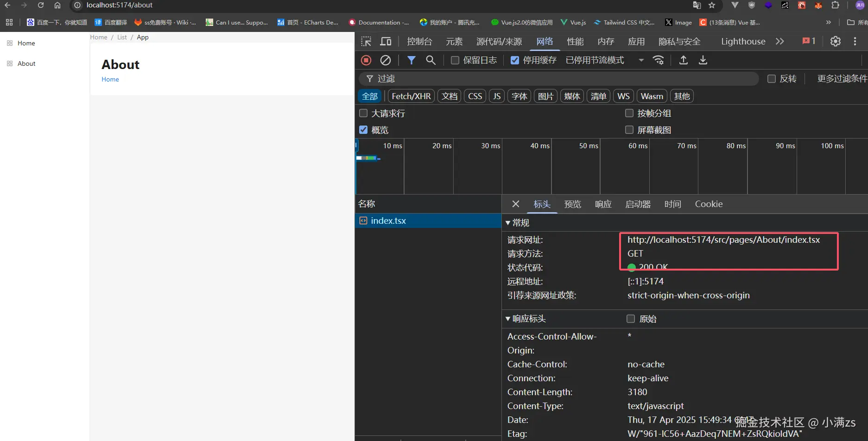
Task: Tick the 原始 checkbox in response headers
Action: 631,319
